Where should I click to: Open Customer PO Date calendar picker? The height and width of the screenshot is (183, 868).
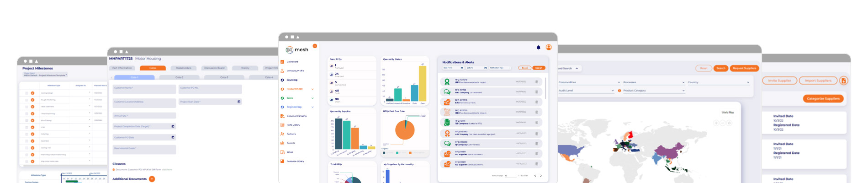coord(173,137)
